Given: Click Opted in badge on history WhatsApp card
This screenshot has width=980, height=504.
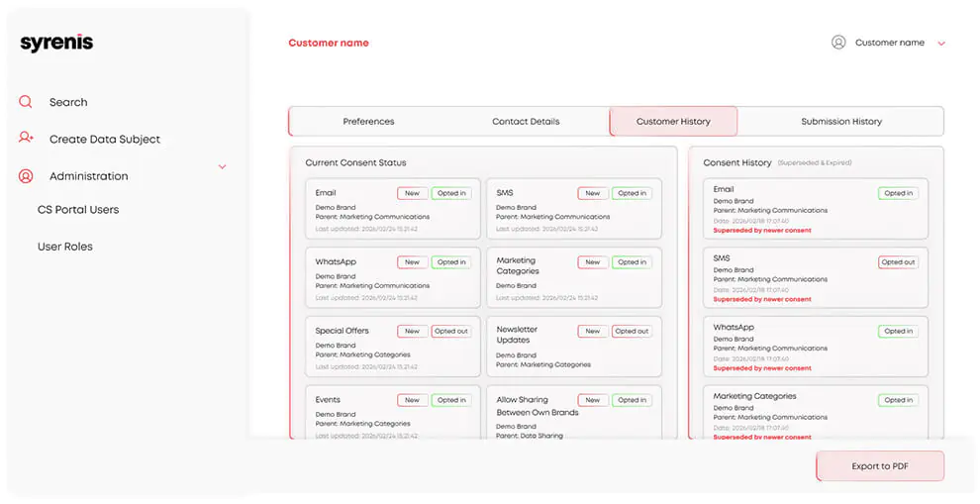Looking at the screenshot, I should pos(898,331).
